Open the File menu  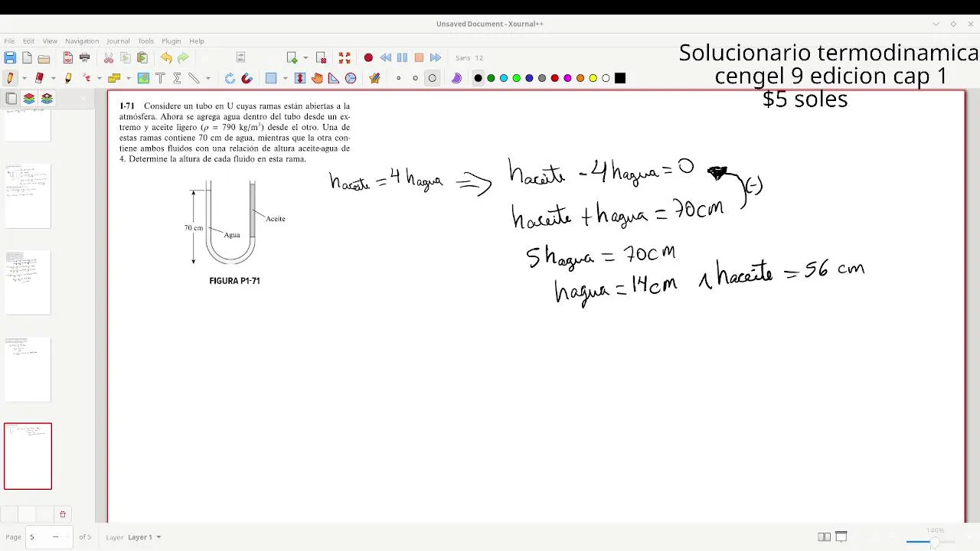pyautogui.click(x=9, y=41)
